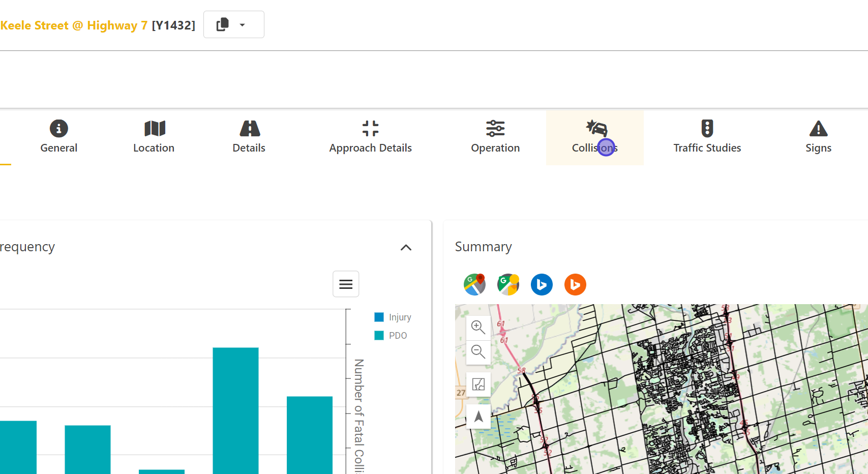868x474 pixels.
Task: Go to the Signs tab
Action: 818,137
